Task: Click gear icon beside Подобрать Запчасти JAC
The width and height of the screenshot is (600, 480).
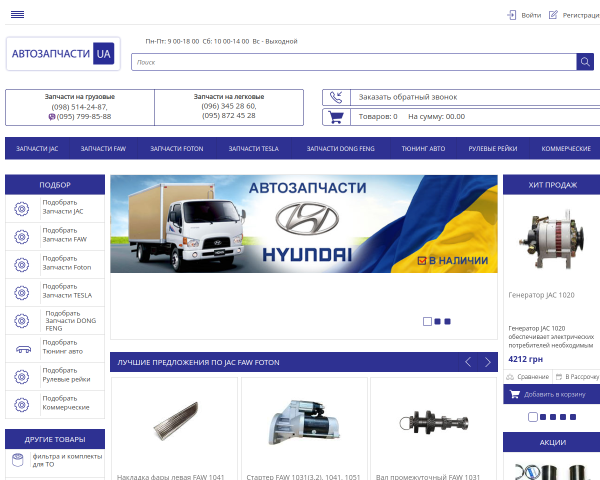Action: 22,209
